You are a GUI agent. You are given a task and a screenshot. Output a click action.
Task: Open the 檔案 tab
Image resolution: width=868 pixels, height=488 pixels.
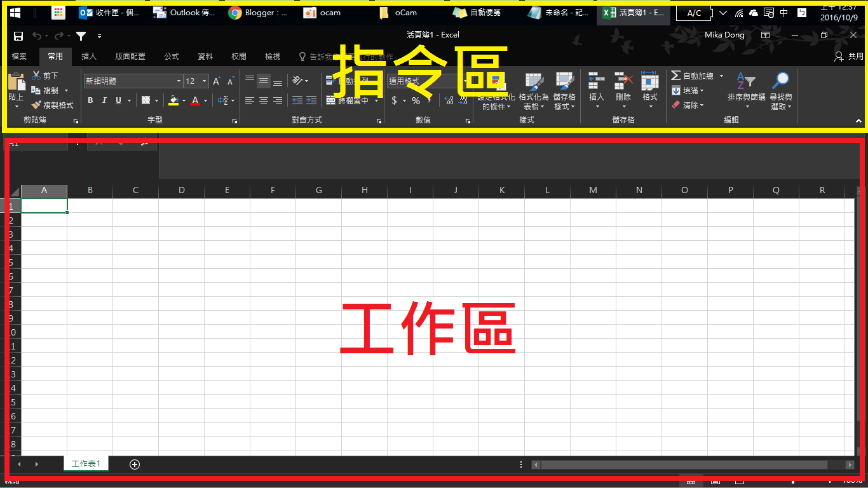[x=19, y=57]
